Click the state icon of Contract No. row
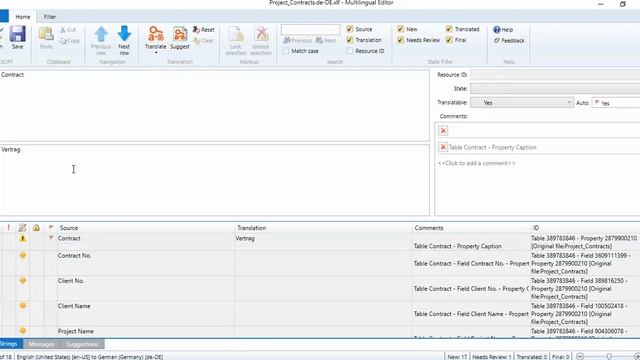The image size is (640, 360). click(x=22, y=256)
